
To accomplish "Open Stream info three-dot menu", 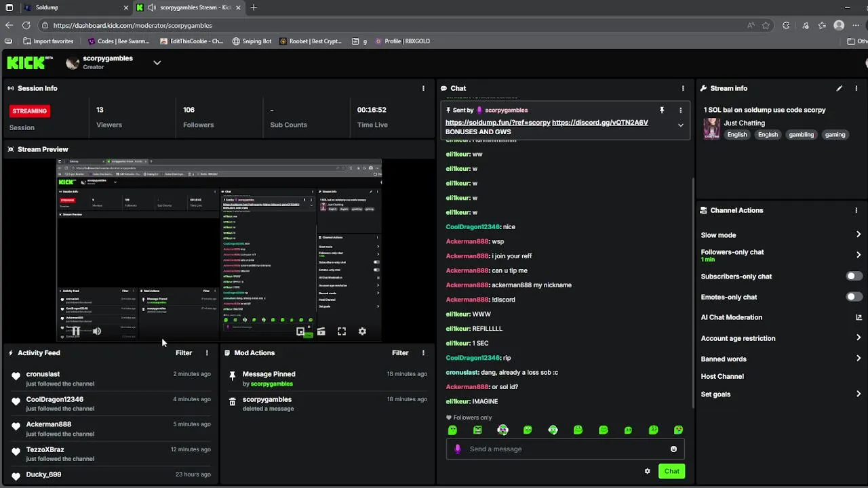I will click(856, 88).
